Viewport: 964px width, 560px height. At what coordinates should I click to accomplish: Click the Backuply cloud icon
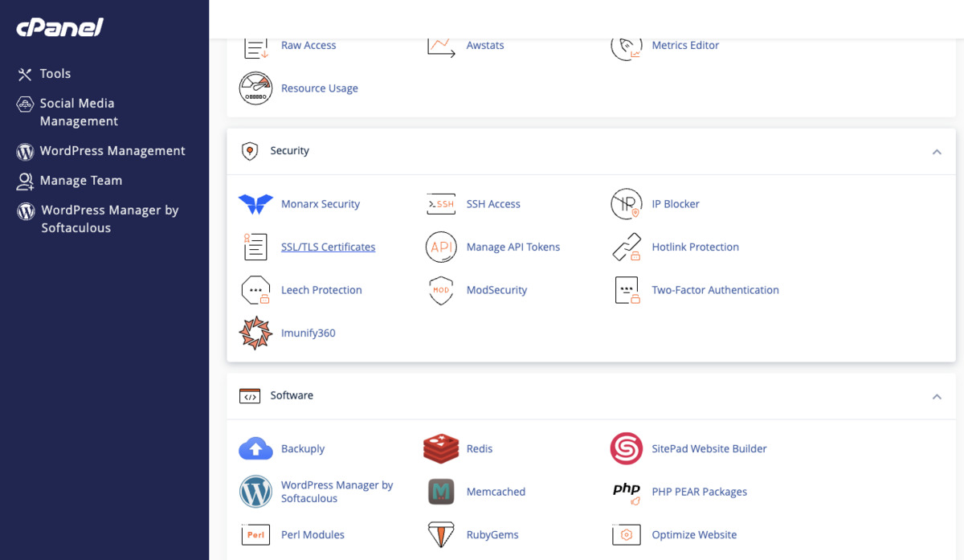pyautogui.click(x=255, y=449)
